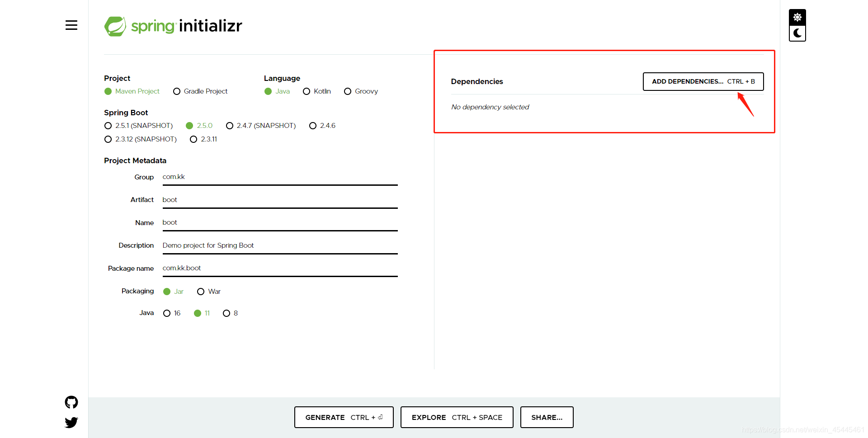Edit the Group field com.kk
The width and height of the screenshot is (868, 438).
tap(280, 177)
